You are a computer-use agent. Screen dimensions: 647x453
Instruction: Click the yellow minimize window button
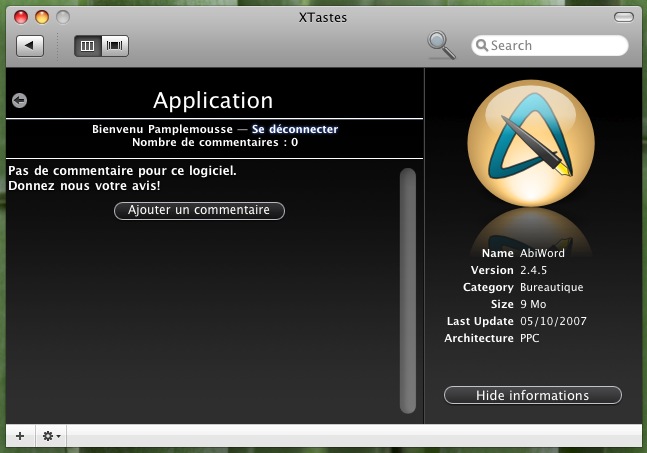pyautogui.click(x=42, y=17)
